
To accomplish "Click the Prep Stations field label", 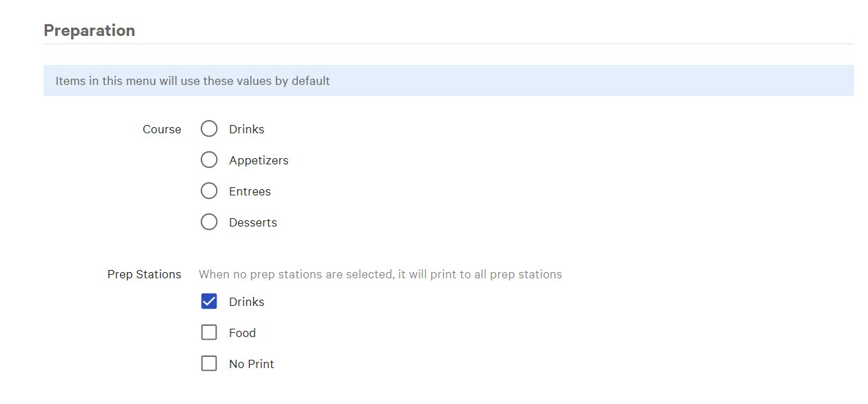I will [x=144, y=273].
